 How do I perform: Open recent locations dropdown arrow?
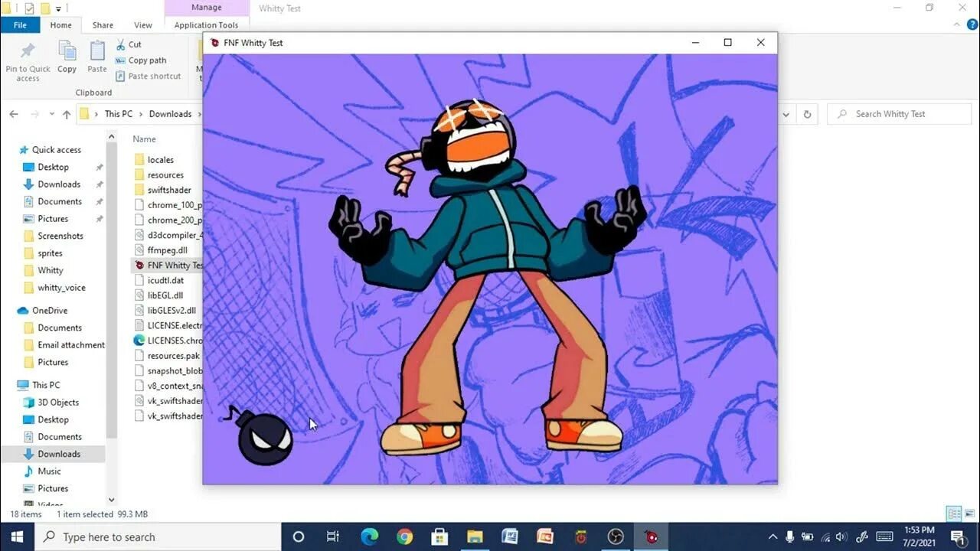51,114
